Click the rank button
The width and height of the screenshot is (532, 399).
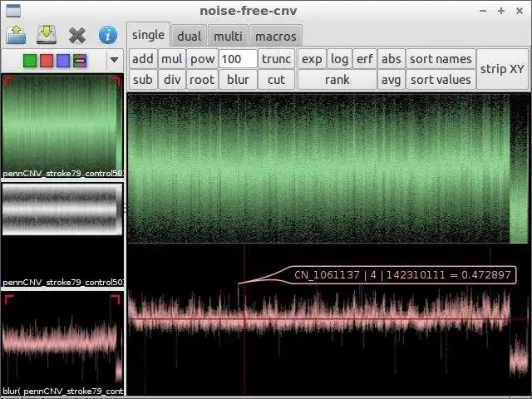coord(337,80)
